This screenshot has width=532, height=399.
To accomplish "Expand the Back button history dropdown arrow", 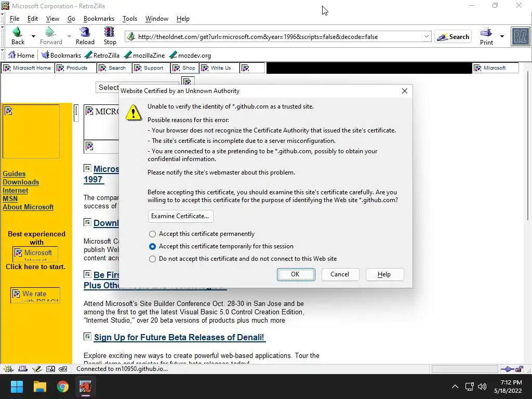I will [x=33, y=36].
